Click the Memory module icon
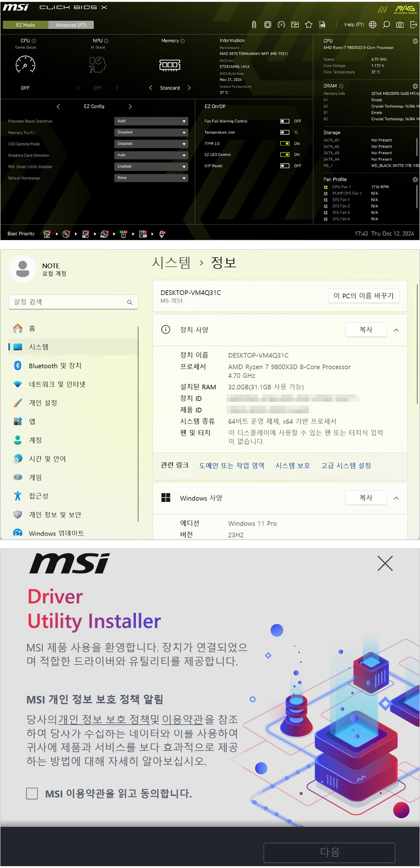The image size is (420, 868). [170, 65]
